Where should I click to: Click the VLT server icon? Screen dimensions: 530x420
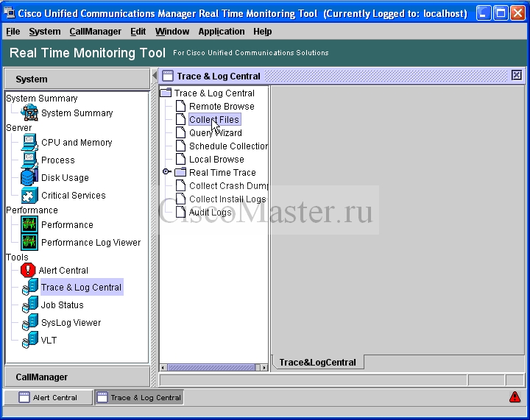tap(30, 340)
